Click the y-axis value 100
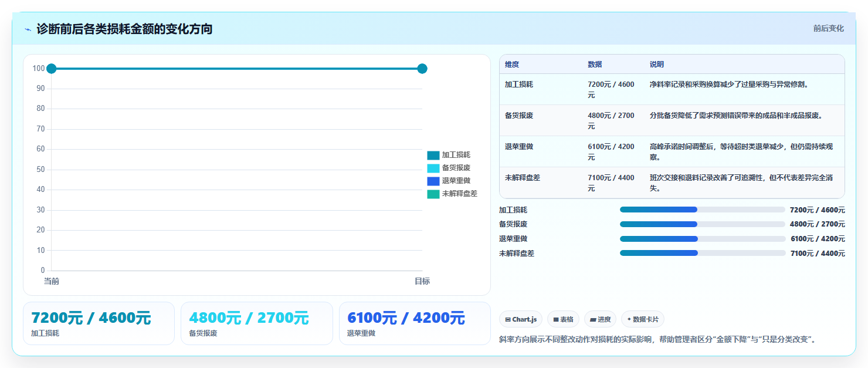 (39, 69)
